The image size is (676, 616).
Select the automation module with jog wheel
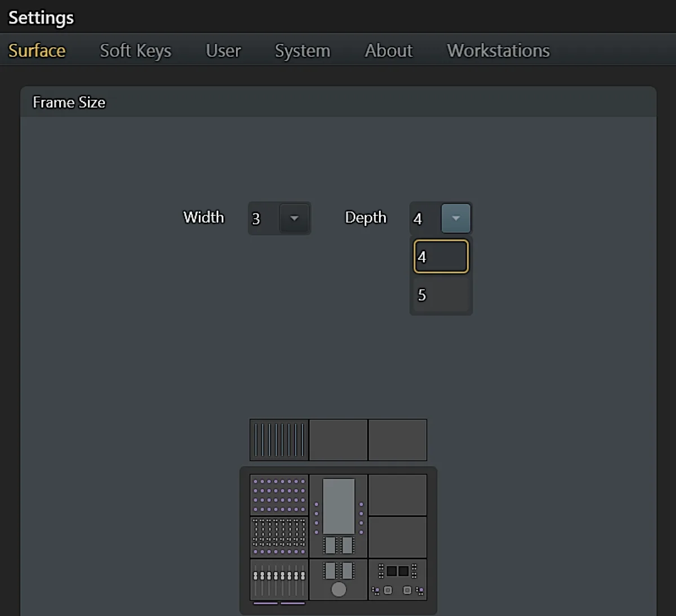(339, 579)
